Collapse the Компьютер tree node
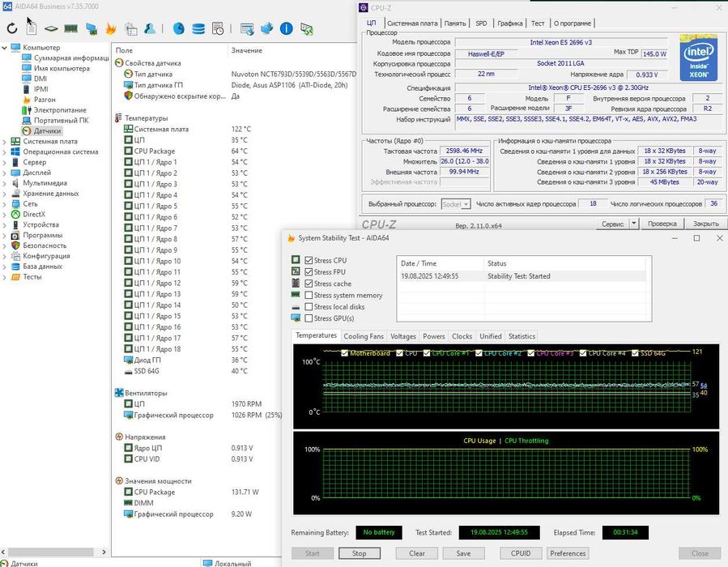 (x=5, y=47)
